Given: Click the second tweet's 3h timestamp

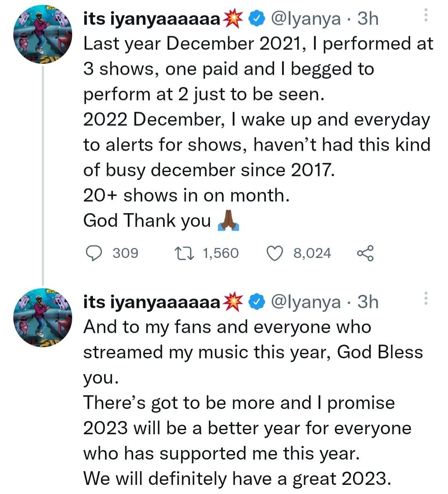Looking at the screenshot, I should 368,302.
